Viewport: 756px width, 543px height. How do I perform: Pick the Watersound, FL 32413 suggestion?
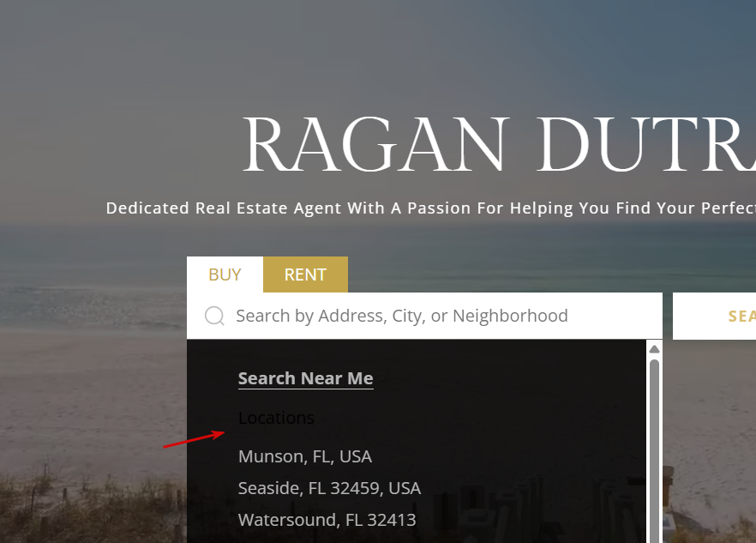coord(327,520)
